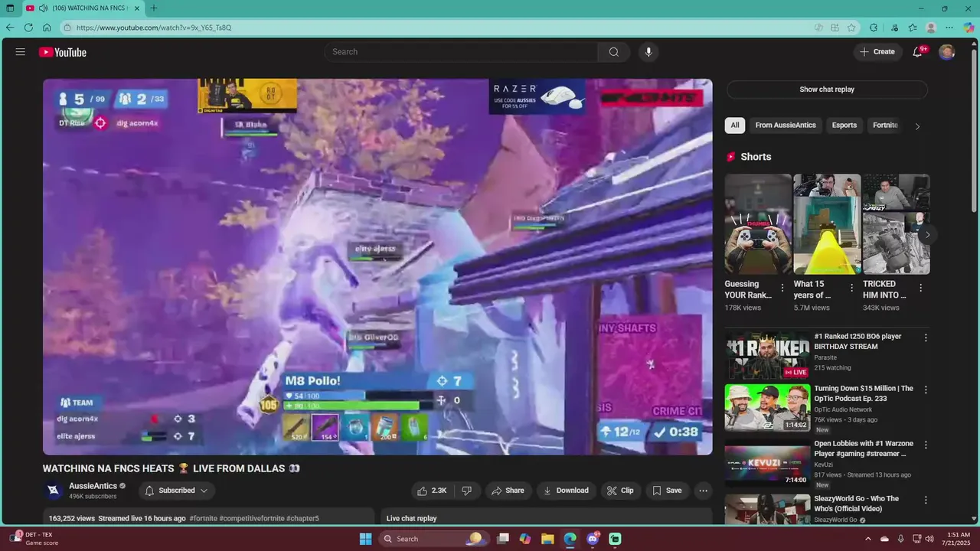Viewport: 980px width, 551px height.
Task: Open the OpTic Podcast Ep. 233 video title
Action: [864, 393]
